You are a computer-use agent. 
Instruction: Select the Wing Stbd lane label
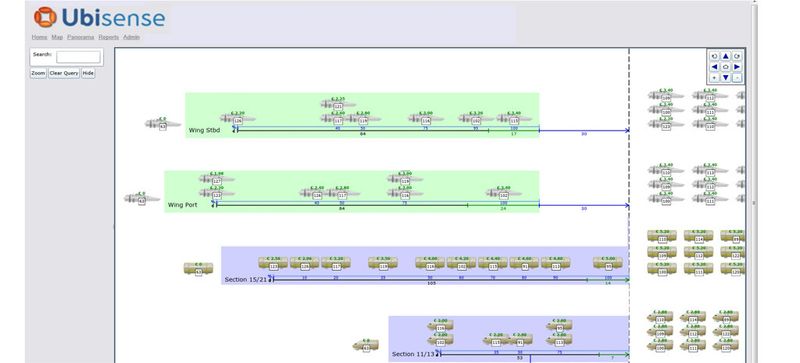(204, 130)
